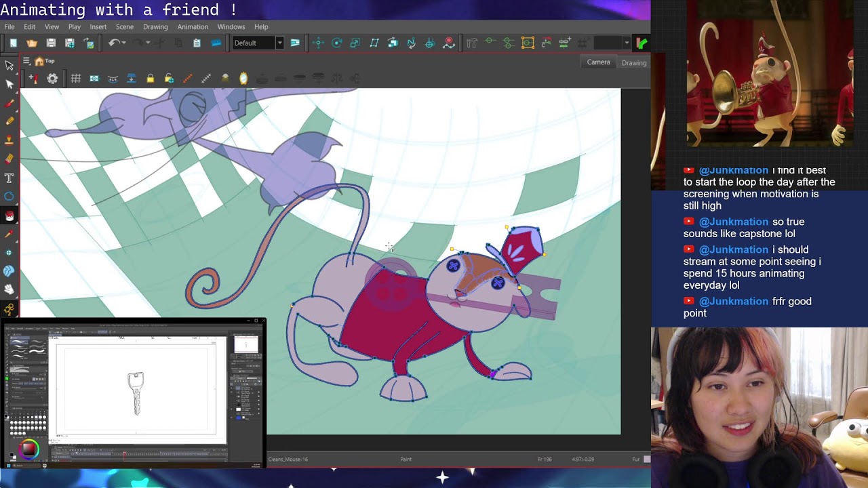Select the Reposition All Drawings tool
The image size is (868, 488).
click(x=9, y=253)
